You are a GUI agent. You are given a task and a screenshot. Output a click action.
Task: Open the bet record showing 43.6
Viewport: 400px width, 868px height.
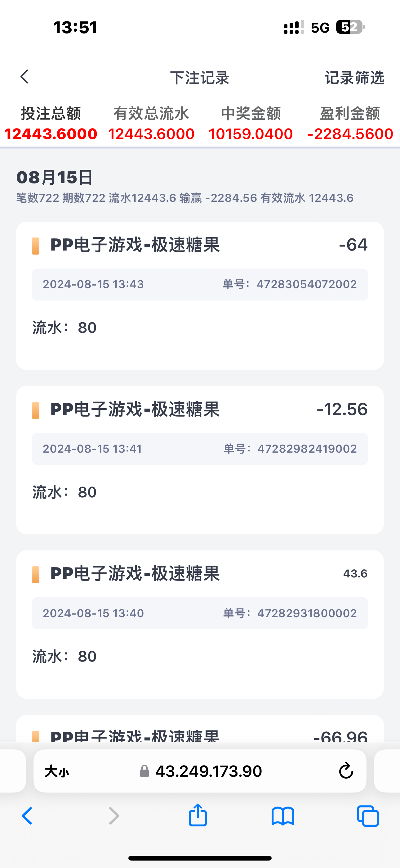coord(200,624)
